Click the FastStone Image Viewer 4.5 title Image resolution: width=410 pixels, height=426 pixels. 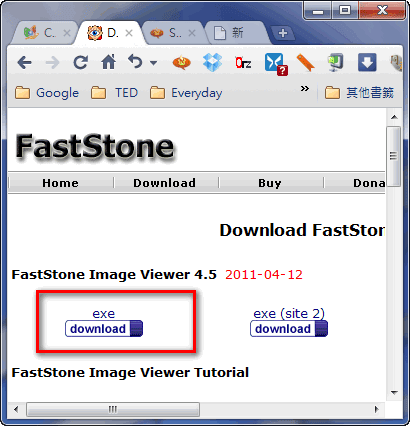pyautogui.click(x=114, y=275)
